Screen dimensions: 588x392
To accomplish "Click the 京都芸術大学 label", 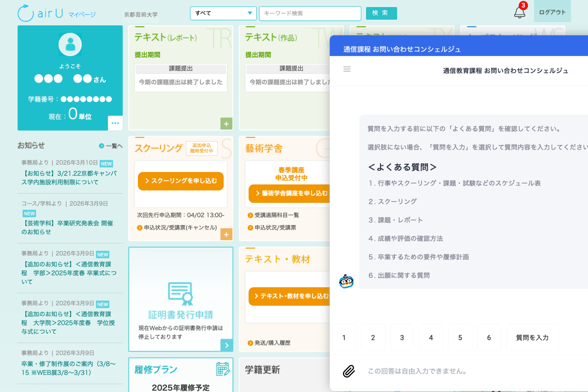I will pos(141,15).
